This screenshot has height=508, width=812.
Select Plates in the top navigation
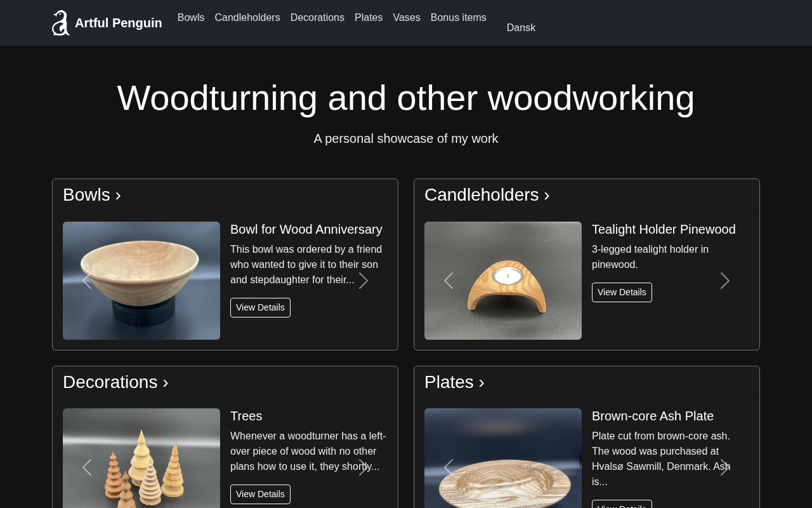[369, 18]
